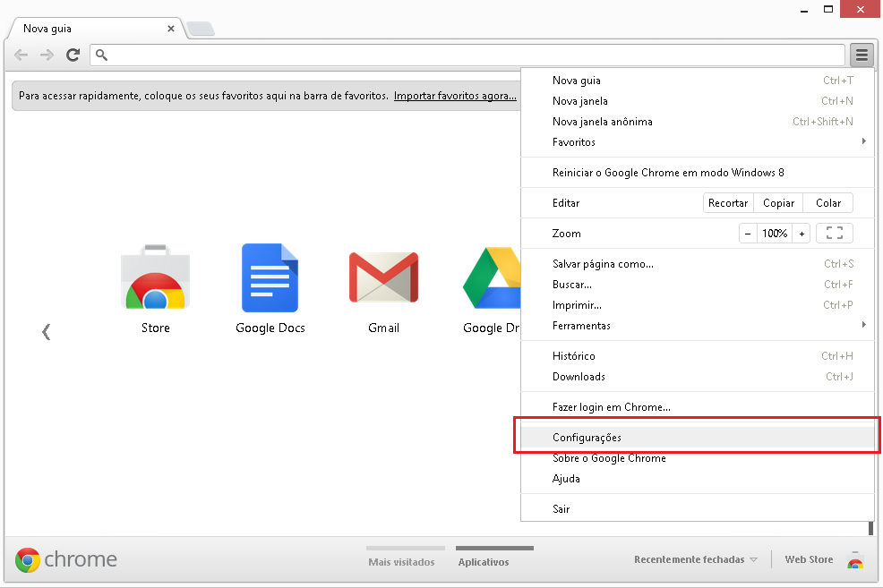Open Downloads from the menu
This screenshot has height=588, width=883.
pyautogui.click(x=697, y=377)
